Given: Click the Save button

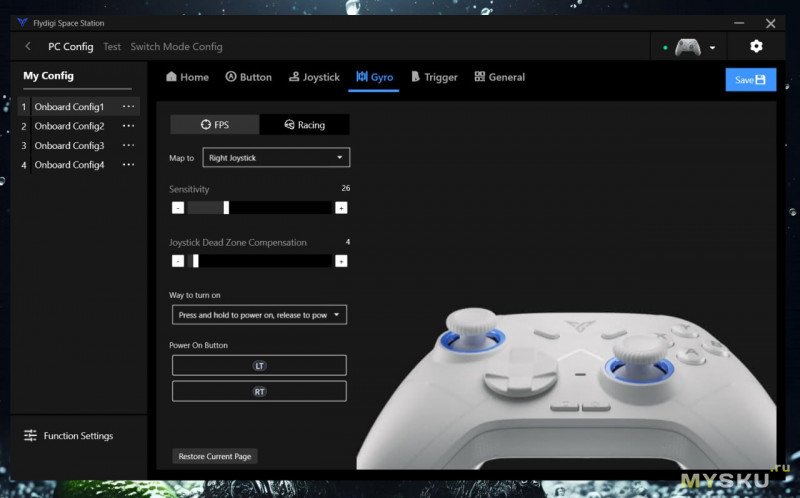Looking at the screenshot, I should coord(750,80).
